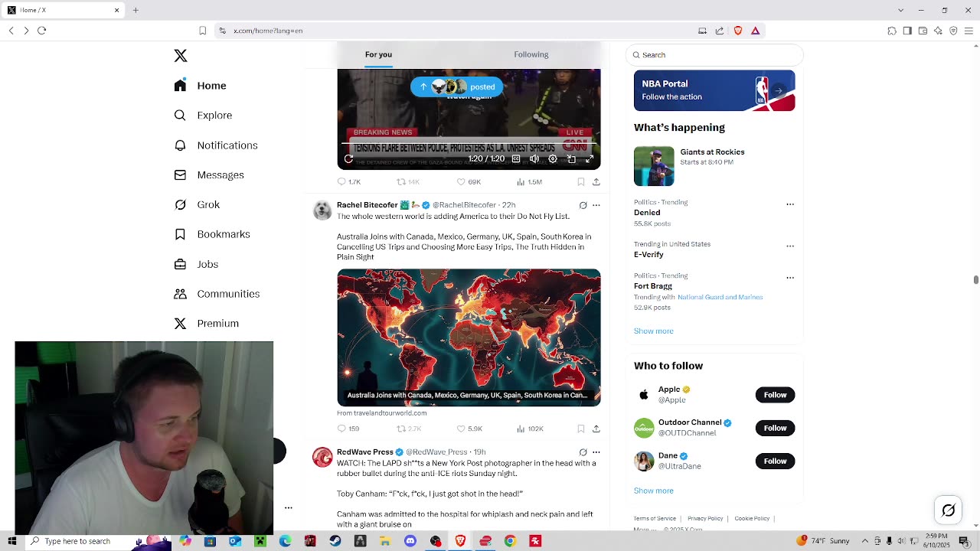Repost Rachel Bitecofer's post with 2.7K reposts
Image resolution: width=980 pixels, height=551 pixels.
[409, 429]
